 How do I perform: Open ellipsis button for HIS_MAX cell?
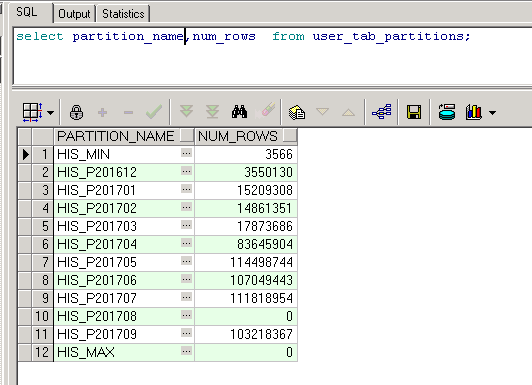coord(186,351)
